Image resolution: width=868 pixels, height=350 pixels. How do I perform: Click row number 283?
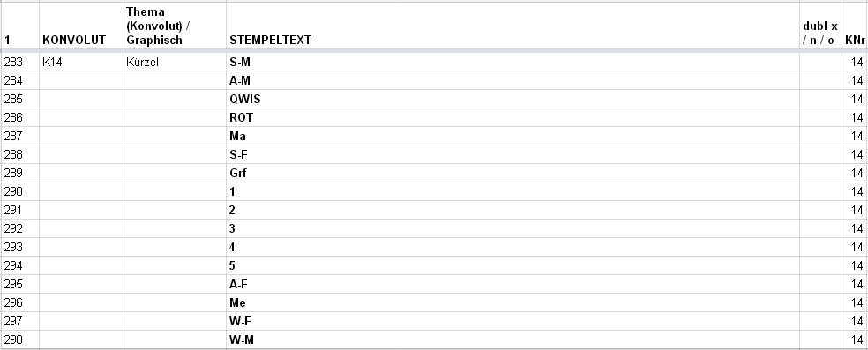pyautogui.click(x=20, y=63)
